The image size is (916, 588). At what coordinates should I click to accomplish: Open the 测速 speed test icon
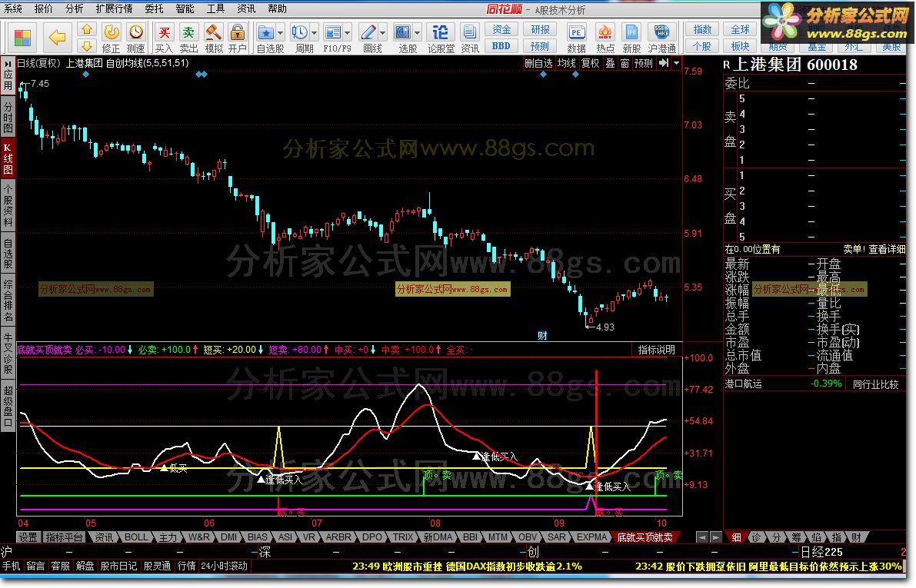click(135, 38)
